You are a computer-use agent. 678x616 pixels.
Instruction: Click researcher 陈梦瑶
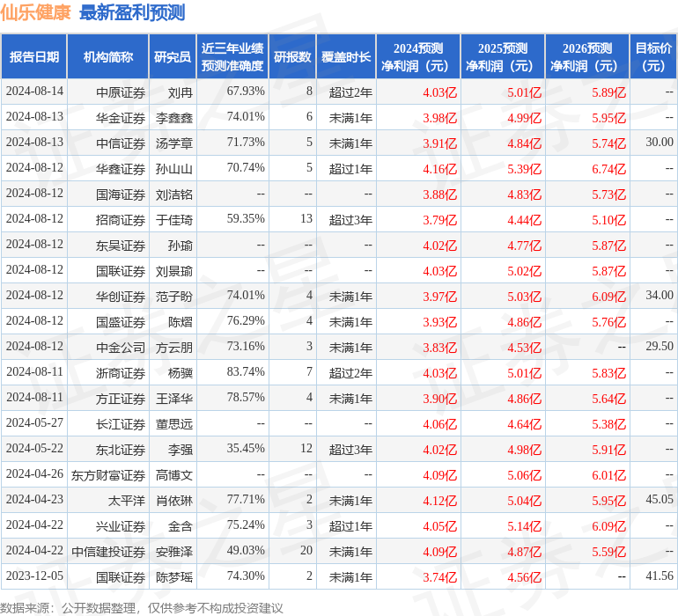point(174,577)
